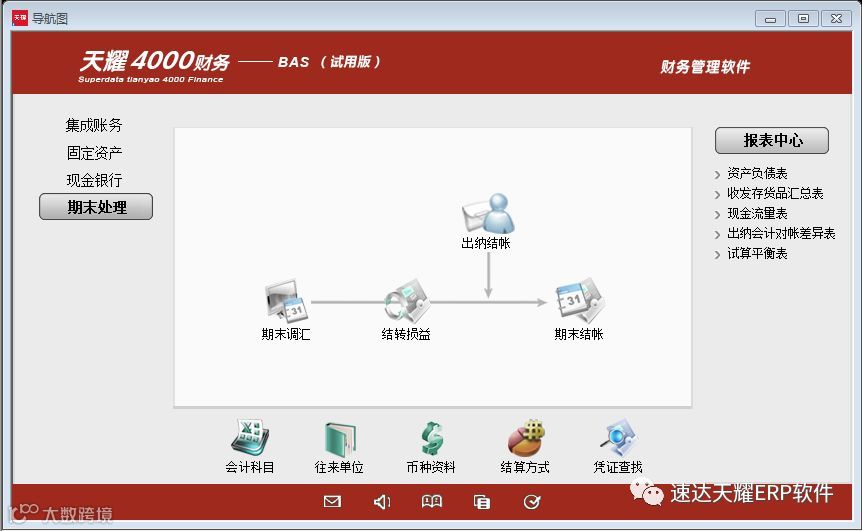Switch to 现金银行 module
Image resolution: width=862 pixels, height=531 pixels.
click(94, 180)
